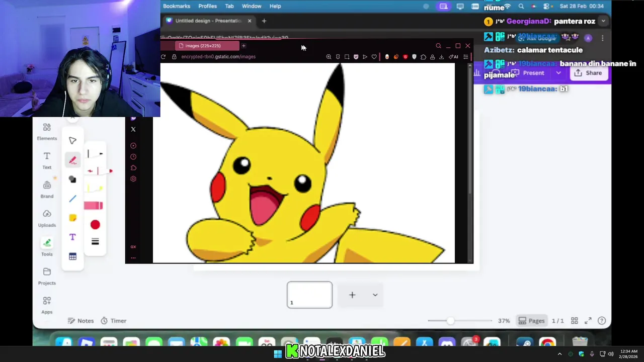Screen dimensions: 644x362
Task: Open the Tools panel in Canva sidebar
Action: point(47,247)
